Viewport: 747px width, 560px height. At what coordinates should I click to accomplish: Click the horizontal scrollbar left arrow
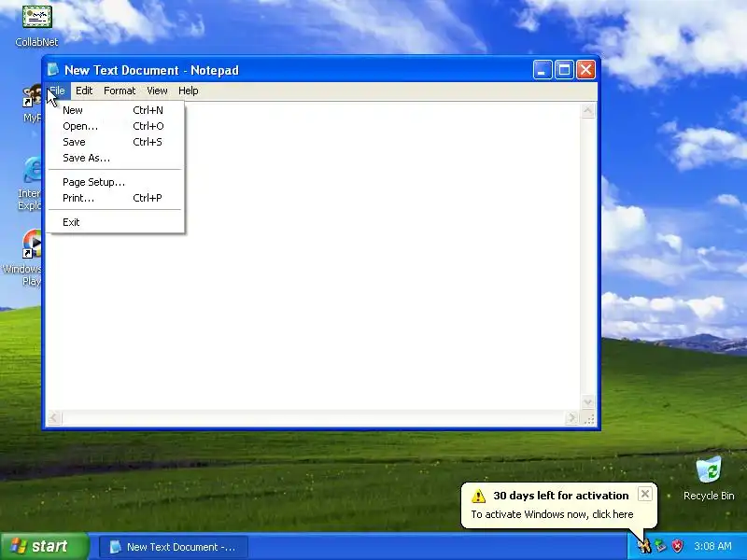click(x=53, y=418)
